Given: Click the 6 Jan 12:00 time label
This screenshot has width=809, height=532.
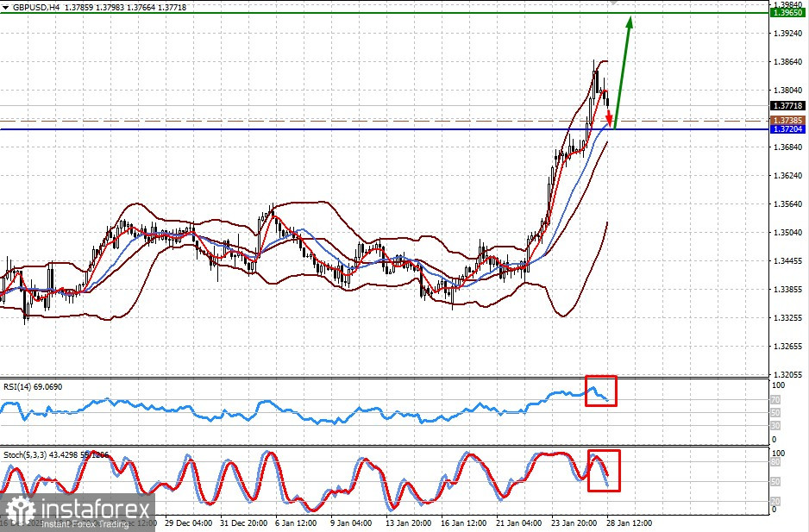Looking at the screenshot, I should pos(296,523).
